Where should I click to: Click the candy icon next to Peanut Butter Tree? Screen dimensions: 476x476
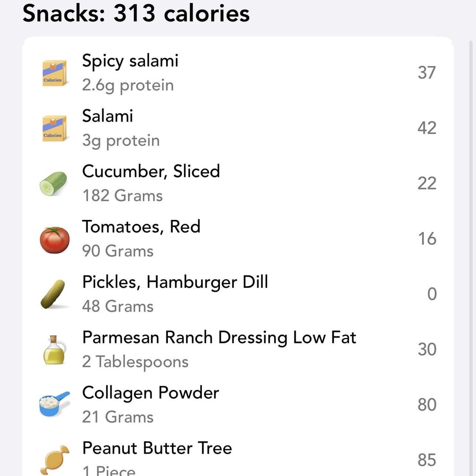coord(54,458)
